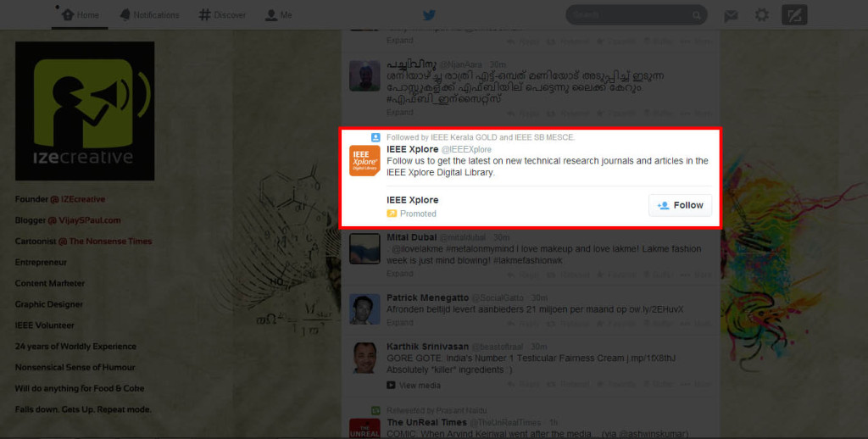Image resolution: width=868 pixels, height=439 pixels.
Task: Open The UnReal Times avatar
Action: (364, 429)
